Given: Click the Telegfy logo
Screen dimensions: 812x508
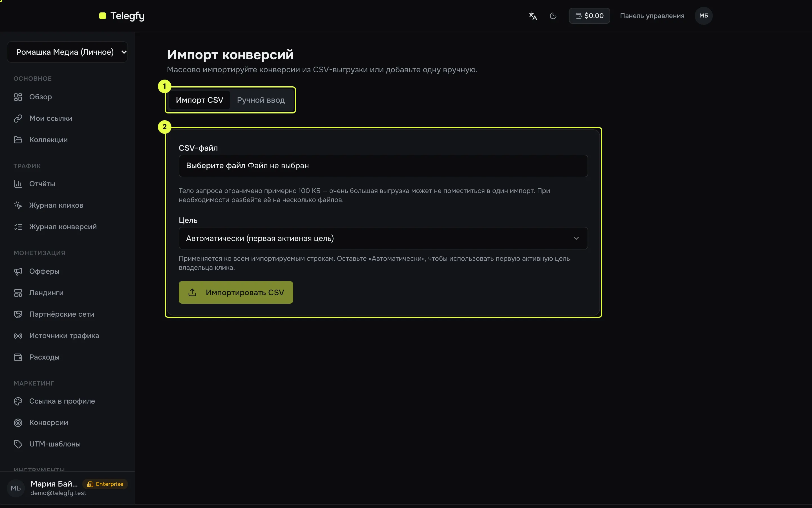Looking at the screenshot, I should click(122, 16).
